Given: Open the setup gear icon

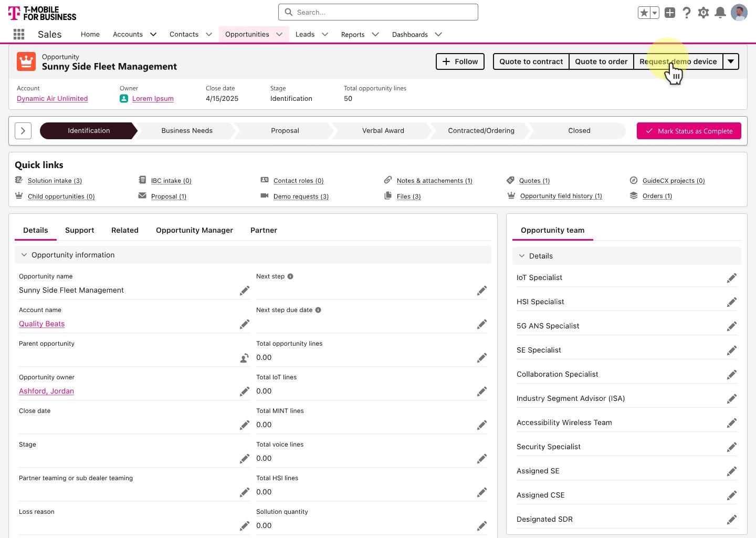Looking at the screenshot, I should (703, 13).
